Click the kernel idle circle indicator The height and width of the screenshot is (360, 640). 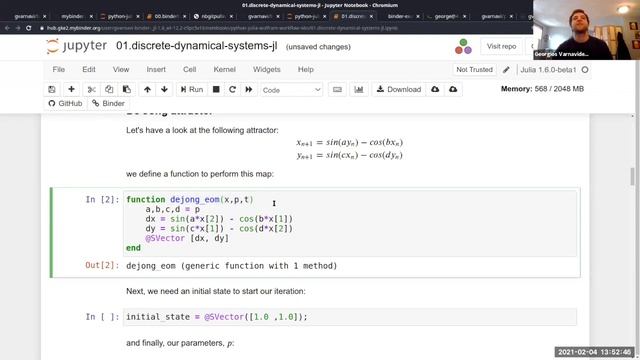585,70
